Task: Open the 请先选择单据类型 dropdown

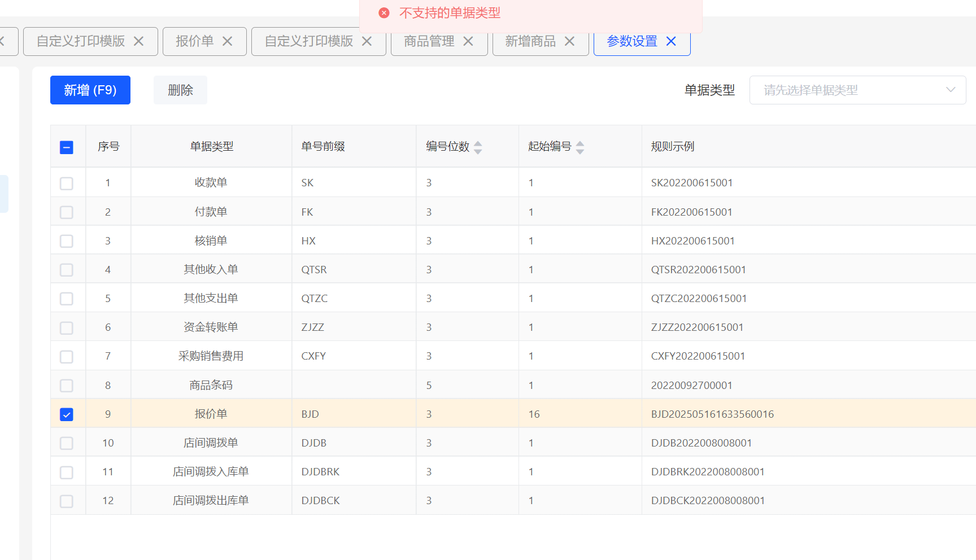Action: (857, 90)
